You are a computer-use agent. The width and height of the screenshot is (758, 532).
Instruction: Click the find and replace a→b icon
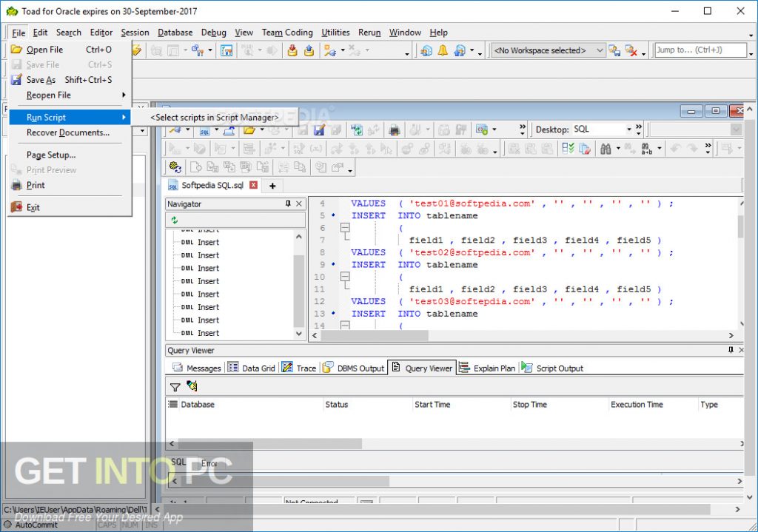click(x=646, y=149)
